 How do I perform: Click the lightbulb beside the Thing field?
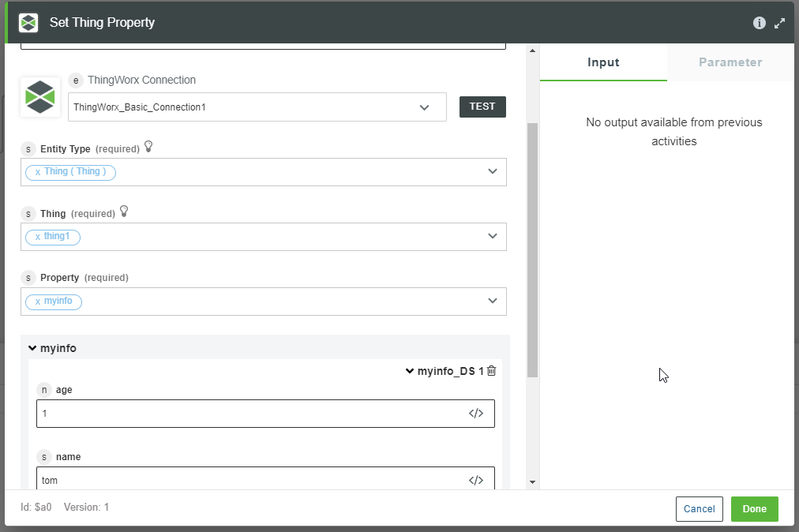124,210
